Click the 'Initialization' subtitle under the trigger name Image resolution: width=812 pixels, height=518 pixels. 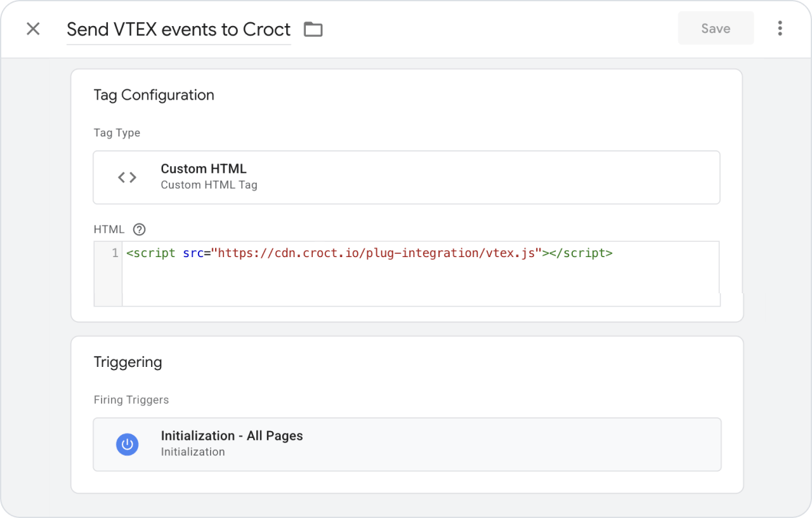pos(193,452)
